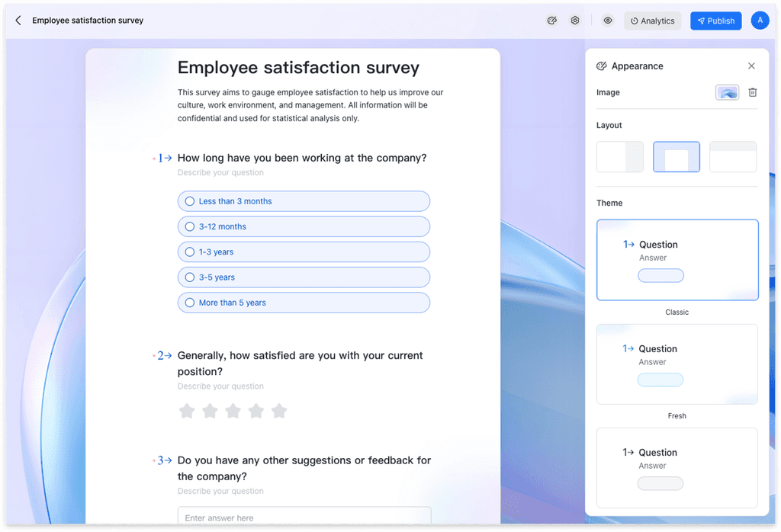
Task: Delete the background image with trash icon
Action: click(x=752, y=92)
